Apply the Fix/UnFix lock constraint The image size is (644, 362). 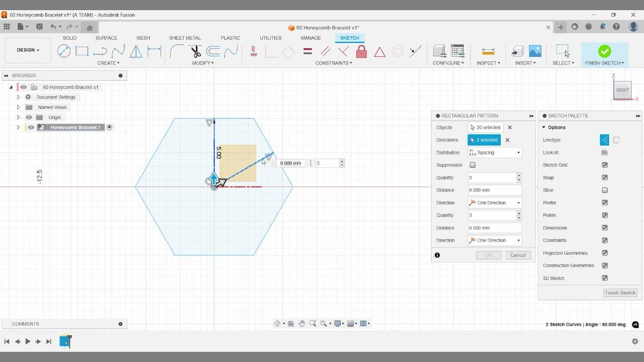[x=361, y=51]
